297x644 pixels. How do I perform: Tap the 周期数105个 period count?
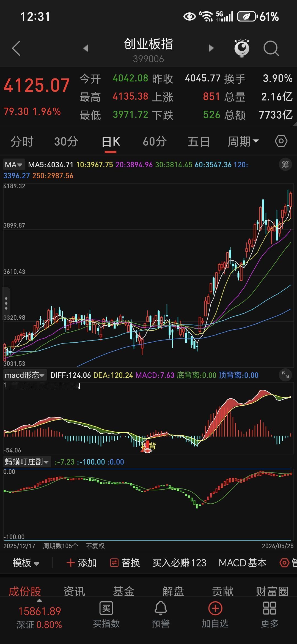pos(61,546)
